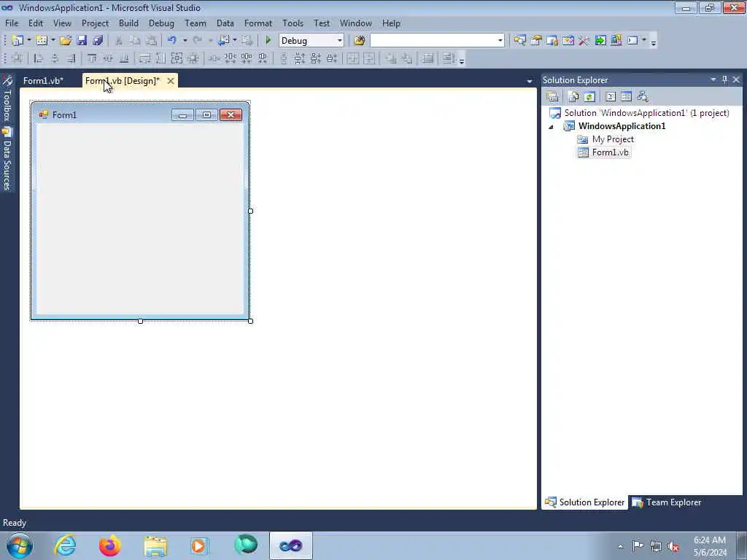Open the Properties Window toolbar icon
Screen dimensions: 747x560
point(536,41)
